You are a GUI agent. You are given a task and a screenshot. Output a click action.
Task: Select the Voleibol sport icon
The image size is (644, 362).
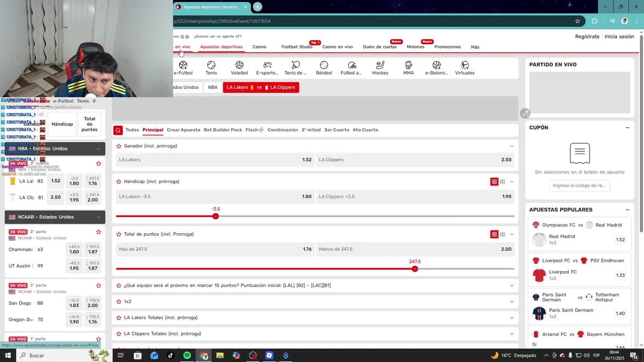239,68
